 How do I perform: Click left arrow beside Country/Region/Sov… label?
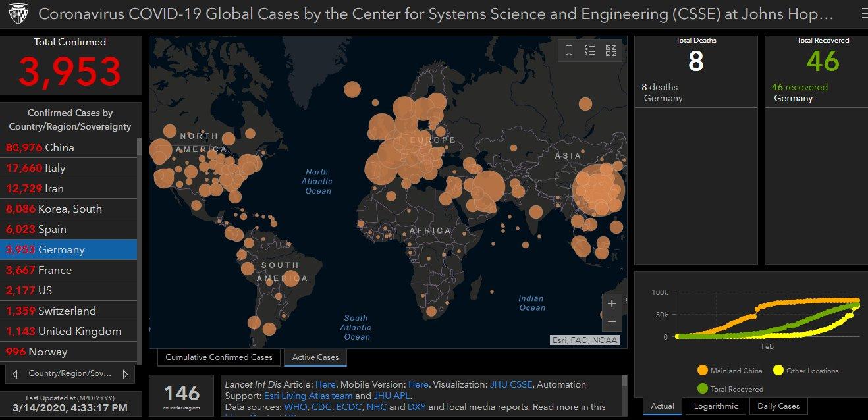pos(15,374)
